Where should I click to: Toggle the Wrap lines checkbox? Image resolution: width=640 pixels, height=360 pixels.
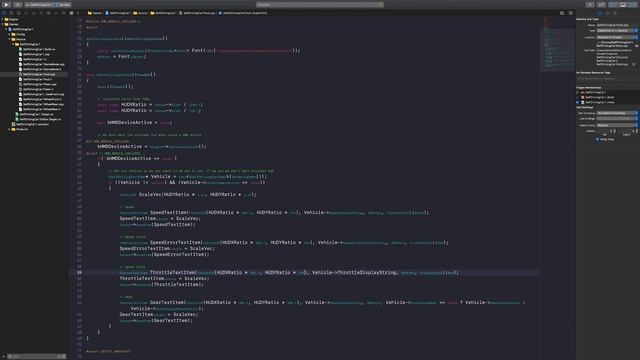(x=598, y=139)
